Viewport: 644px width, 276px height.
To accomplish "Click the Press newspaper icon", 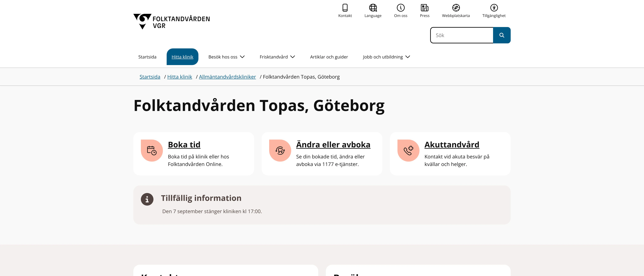I will point(425,8).
